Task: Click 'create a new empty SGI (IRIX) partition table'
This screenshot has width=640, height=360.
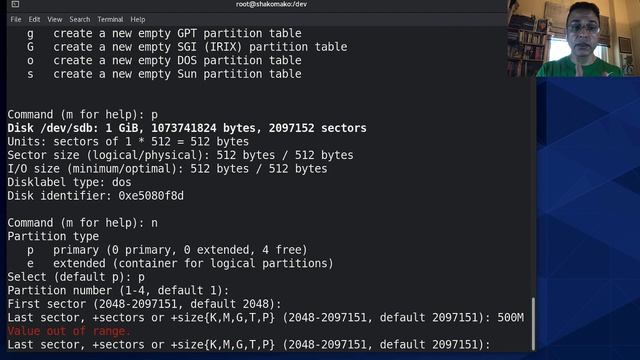Action: 200,47
